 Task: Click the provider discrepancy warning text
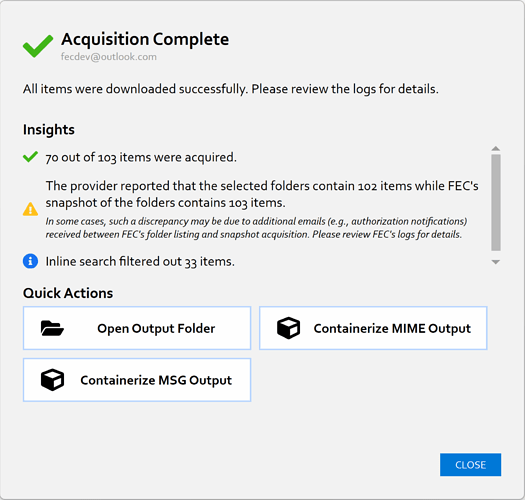point(262,194)
